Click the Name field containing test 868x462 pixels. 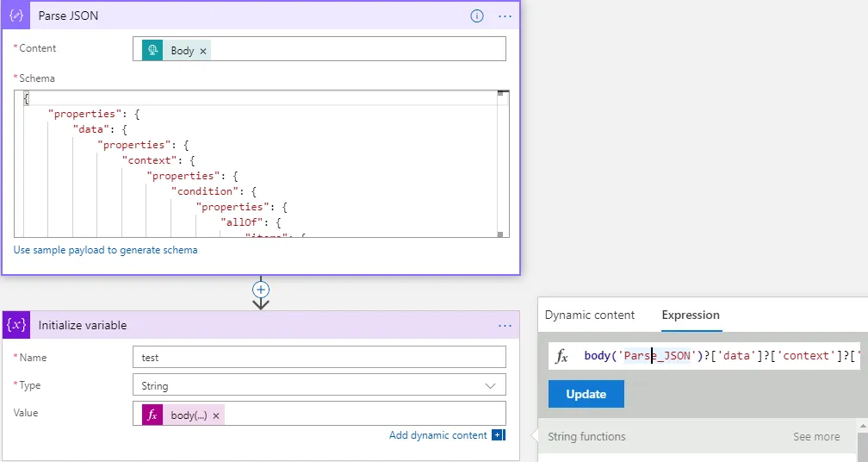[x=319, y=357]
